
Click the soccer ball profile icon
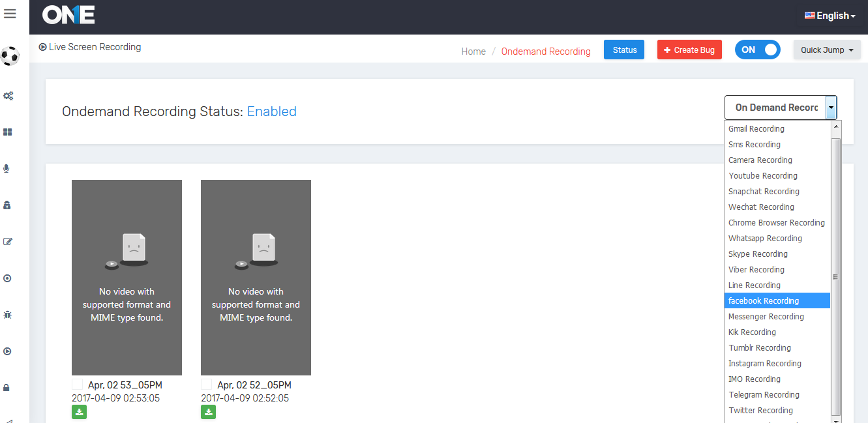coord(10,56)
